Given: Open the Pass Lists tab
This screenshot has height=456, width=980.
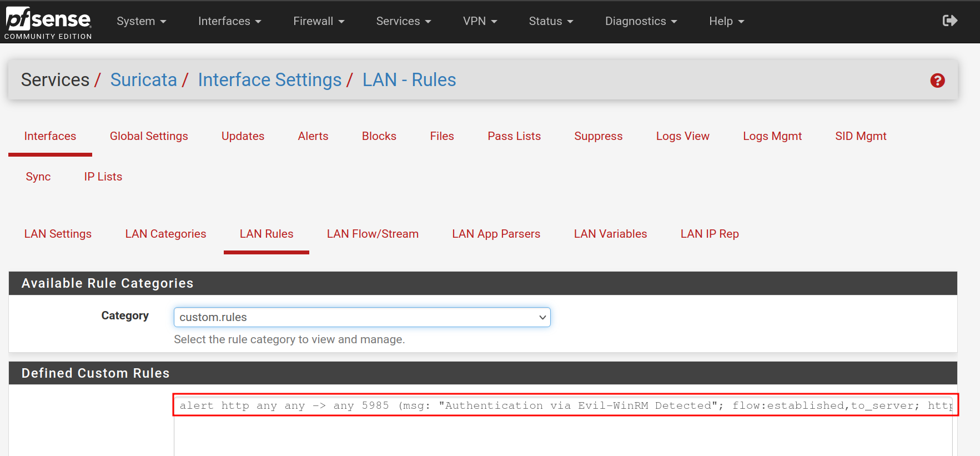Looking at the screenshot, I should tap(514, 136).
